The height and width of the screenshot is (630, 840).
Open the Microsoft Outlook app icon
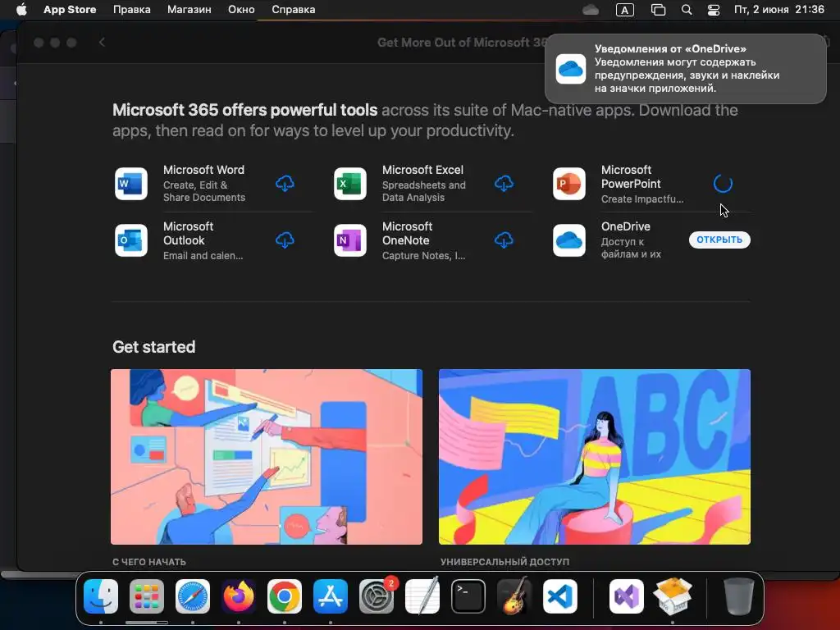point(131,240)
